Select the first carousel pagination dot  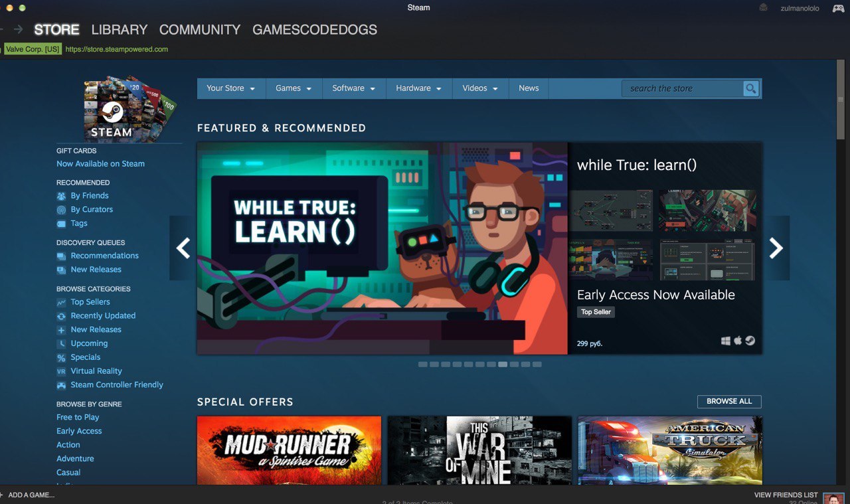click(x=422, y=364)
